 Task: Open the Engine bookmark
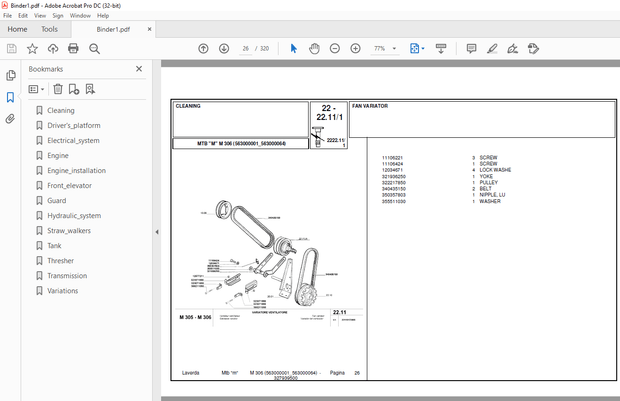click(58, 155)
